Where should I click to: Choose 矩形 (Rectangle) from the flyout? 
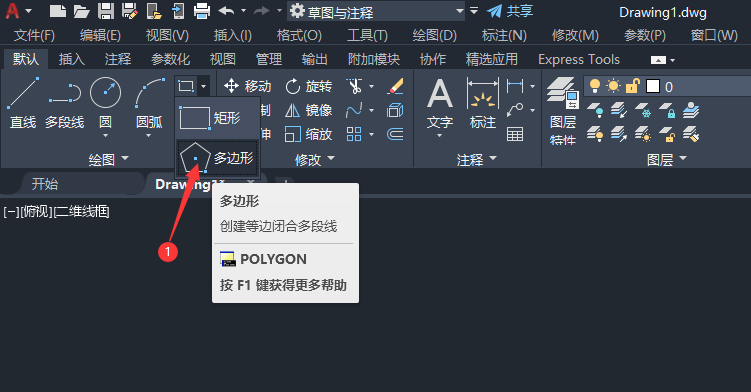click(x=217, y=118)
